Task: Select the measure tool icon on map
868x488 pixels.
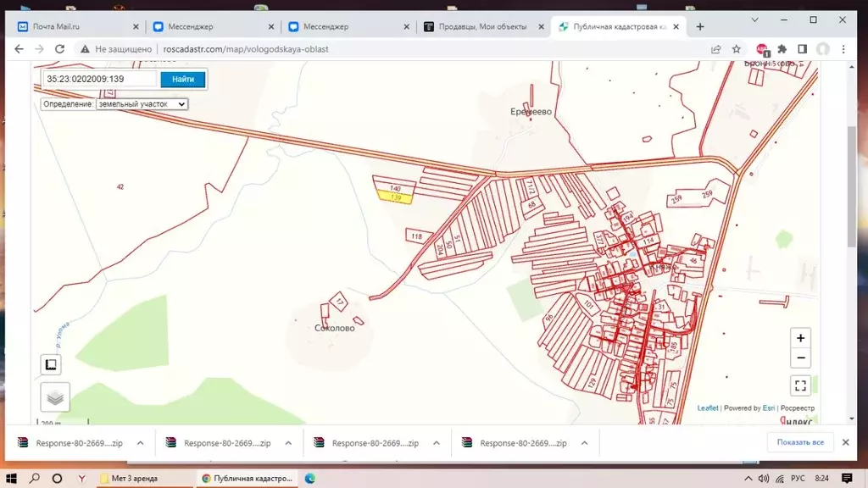Action: click(51, 364)
